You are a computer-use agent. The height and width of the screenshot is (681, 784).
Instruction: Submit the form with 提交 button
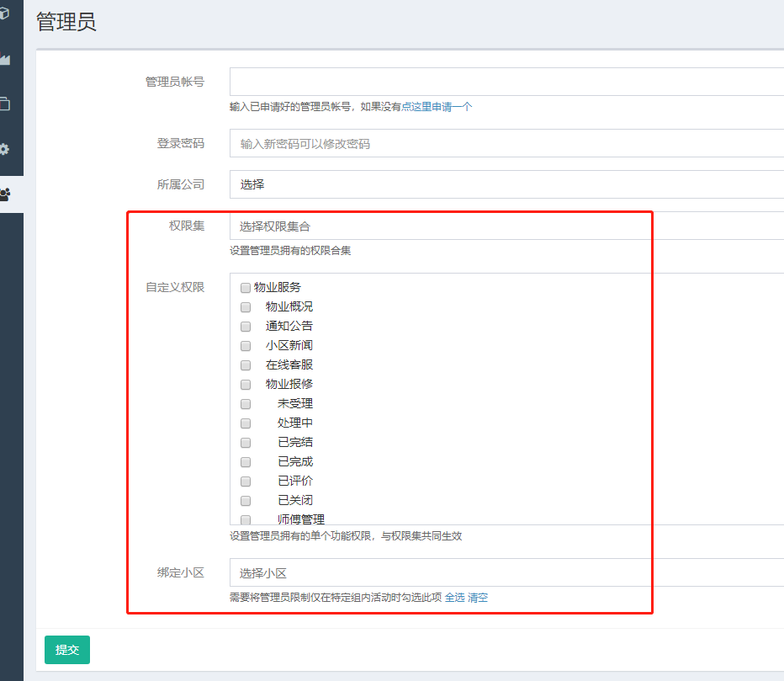pos(67,650)
